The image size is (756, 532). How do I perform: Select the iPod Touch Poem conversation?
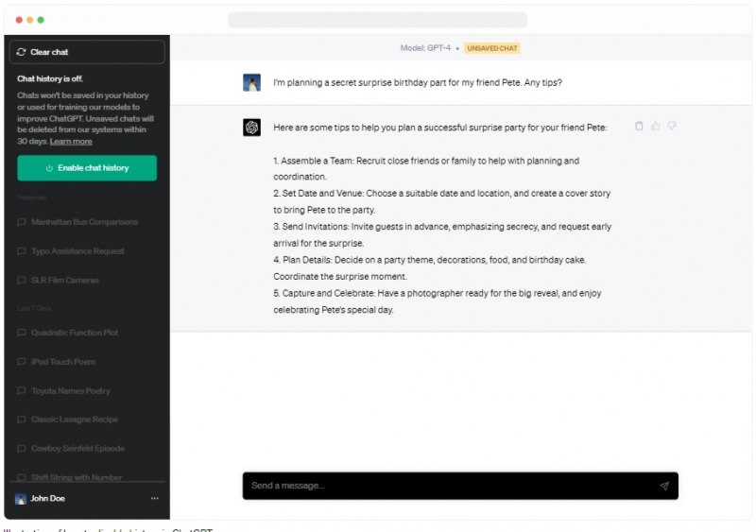(x=62, y=362)
